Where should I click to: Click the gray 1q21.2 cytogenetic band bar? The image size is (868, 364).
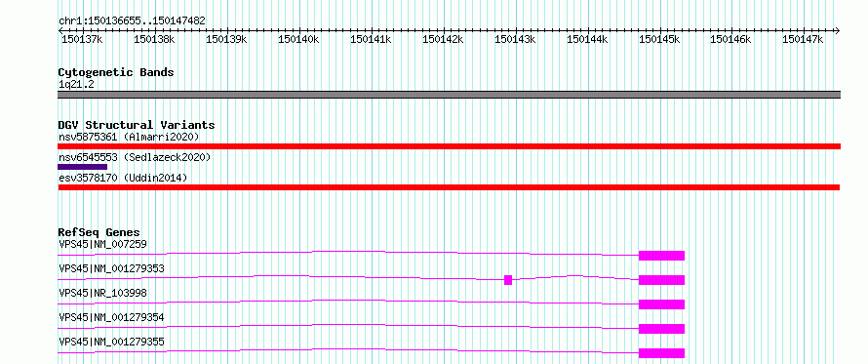point(449,95)
